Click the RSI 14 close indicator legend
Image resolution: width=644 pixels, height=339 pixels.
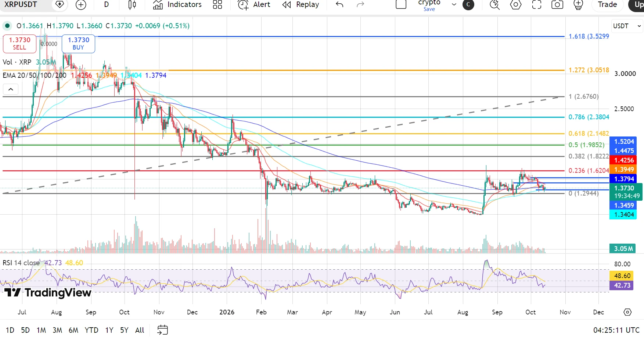[21, 263]
